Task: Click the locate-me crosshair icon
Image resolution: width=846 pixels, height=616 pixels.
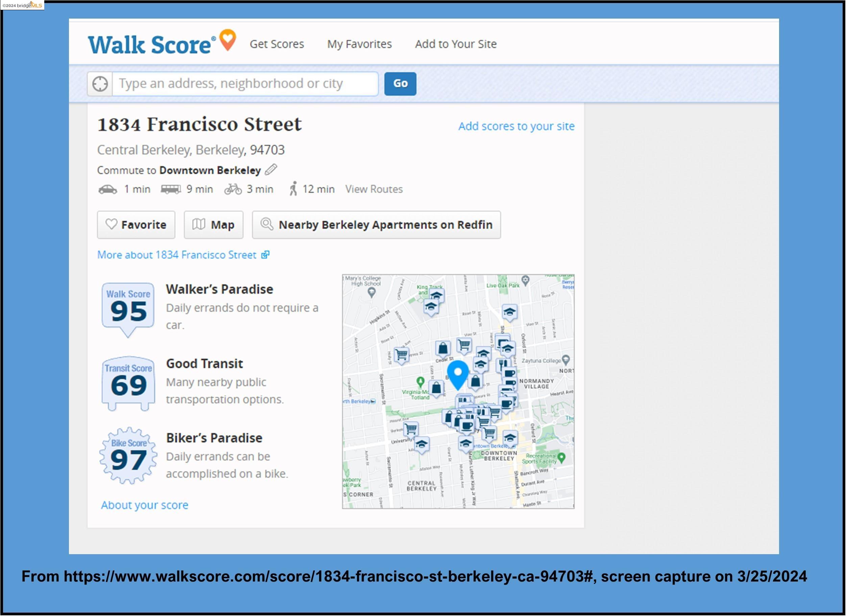Action: point(100,84)
